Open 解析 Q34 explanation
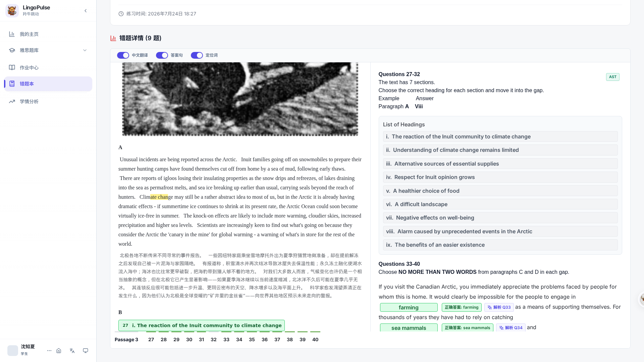This screenshot has height=362, width=644. 511,327
